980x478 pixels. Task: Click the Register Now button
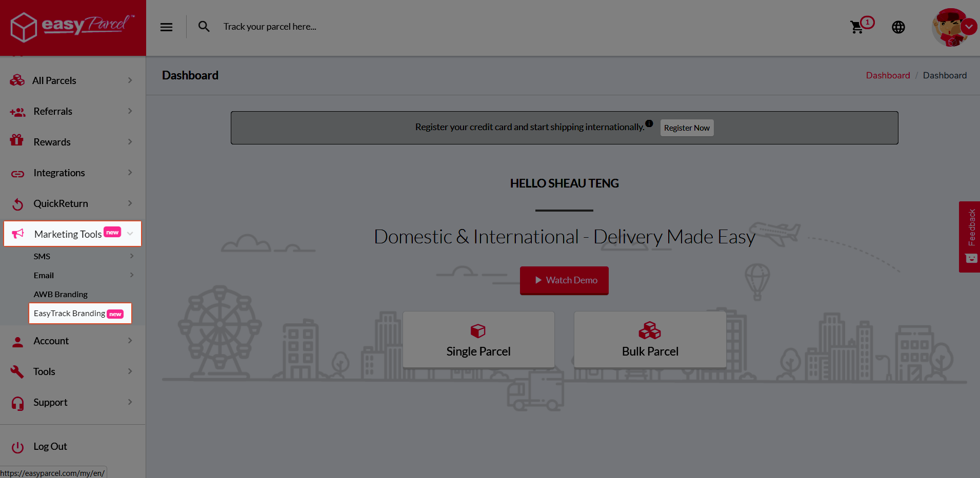click(687, 128)
